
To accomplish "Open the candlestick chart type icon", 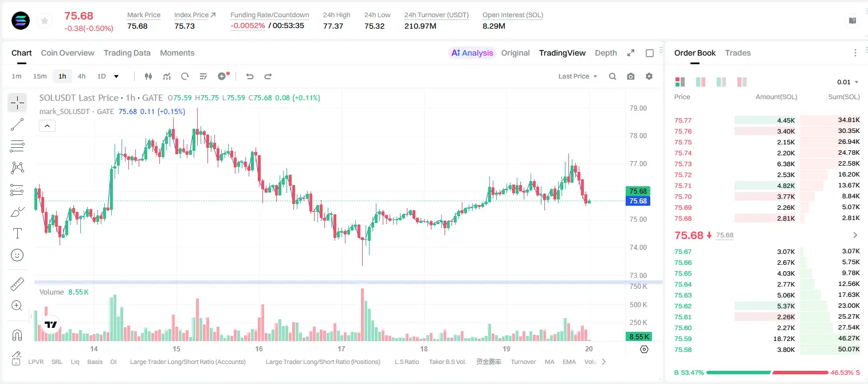I will [148, 76].
